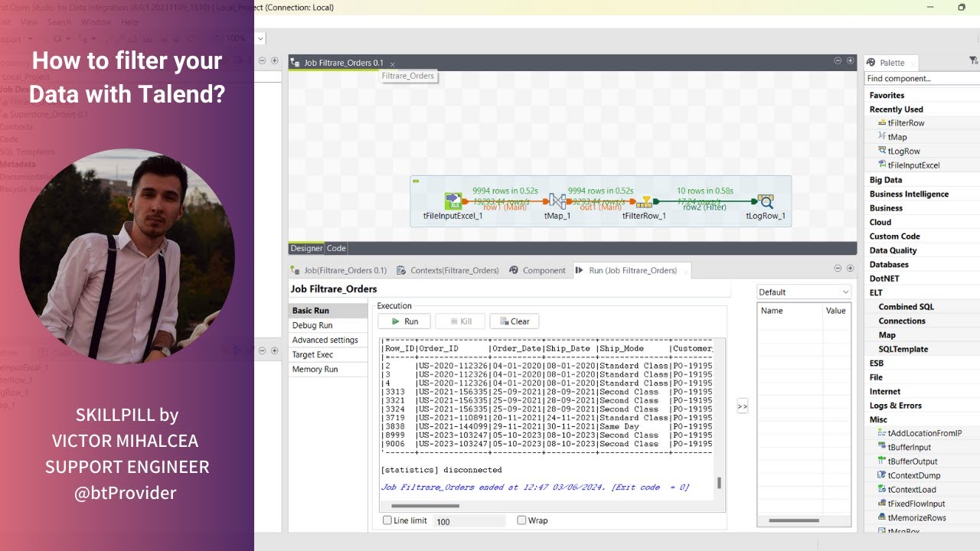Enable the Line limit checkbox
The image size is (980, 551).
click(387, 520)
